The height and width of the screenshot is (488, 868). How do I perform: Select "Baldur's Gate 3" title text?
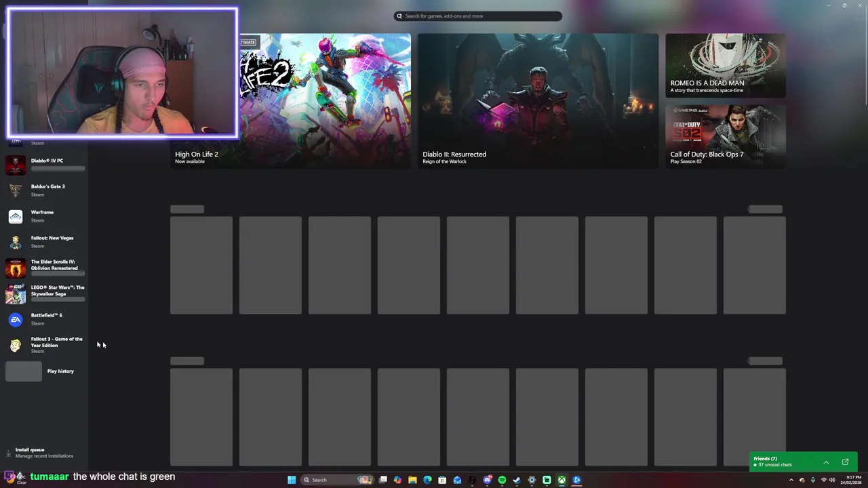48,186
